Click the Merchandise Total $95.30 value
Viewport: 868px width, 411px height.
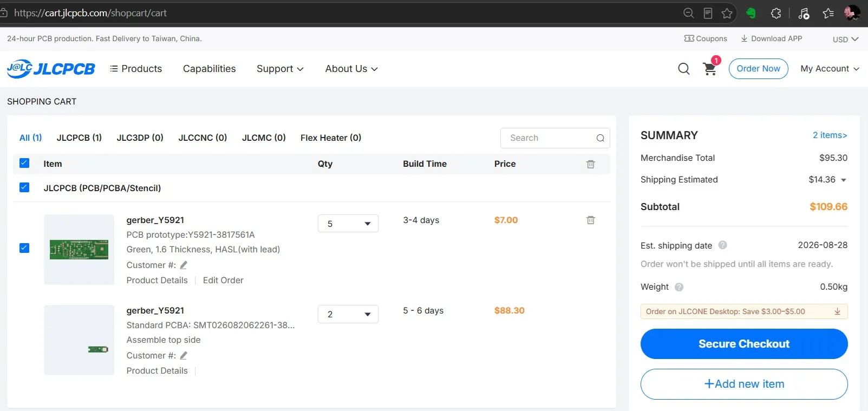833,158
